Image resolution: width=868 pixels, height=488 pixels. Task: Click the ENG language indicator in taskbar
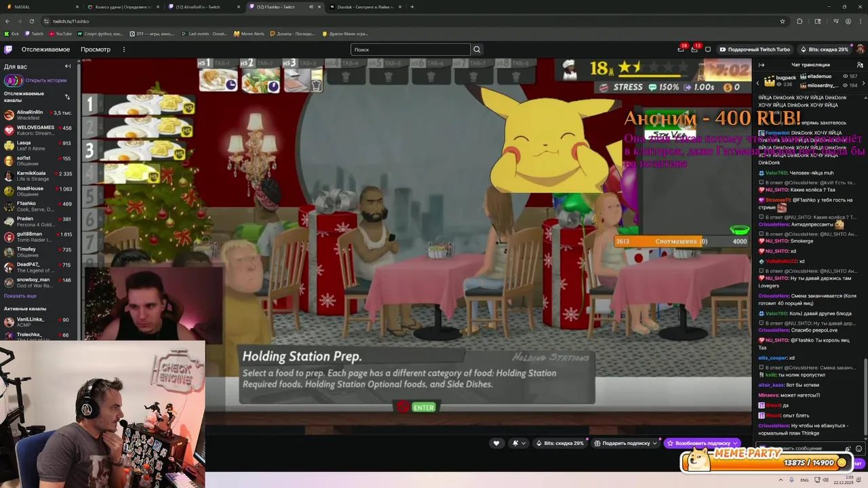pos(805,480)
